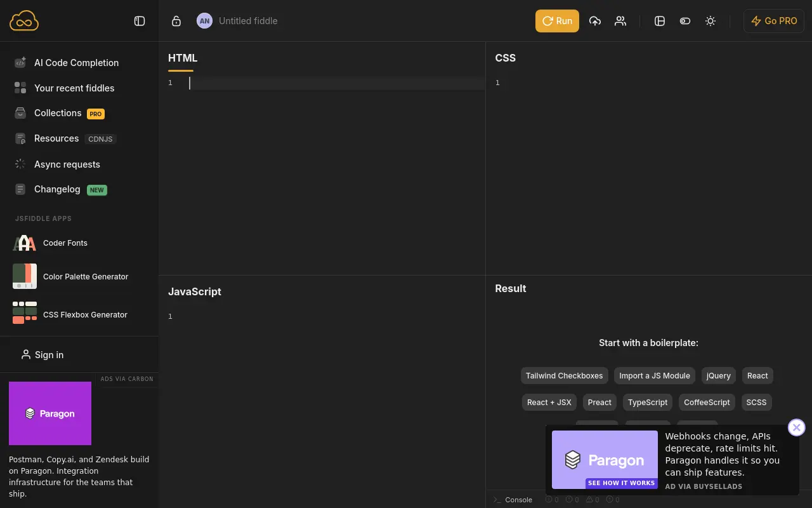Switch theme using the sun icon

click(710, 21)
